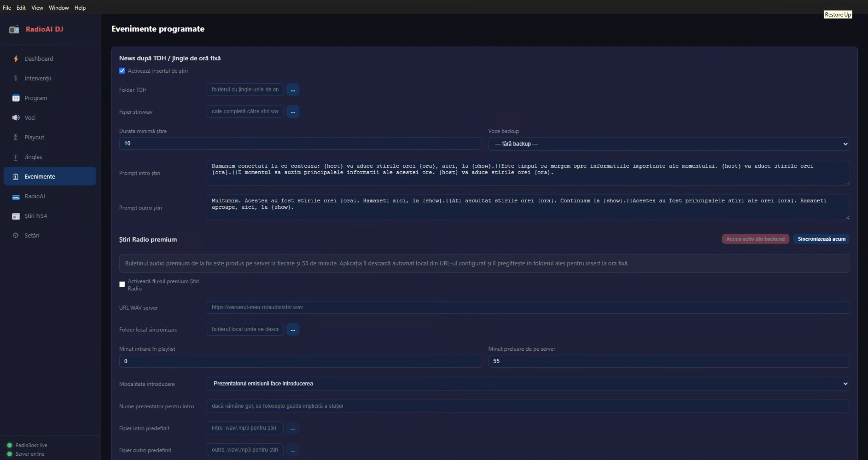Go to the Jingles section
The height and width of the screenshot is (460, 868).
(x=50, y=157)
